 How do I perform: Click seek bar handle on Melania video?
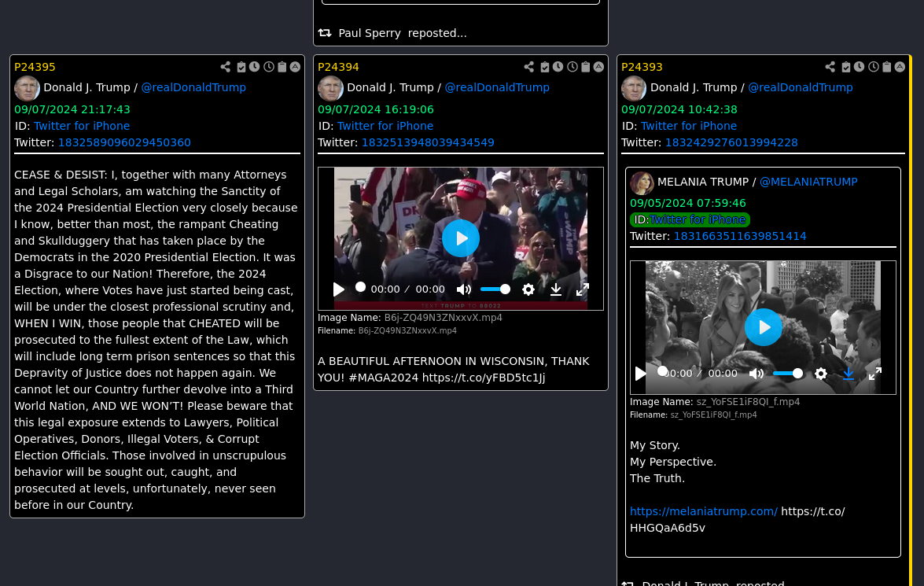coord(662,371)
